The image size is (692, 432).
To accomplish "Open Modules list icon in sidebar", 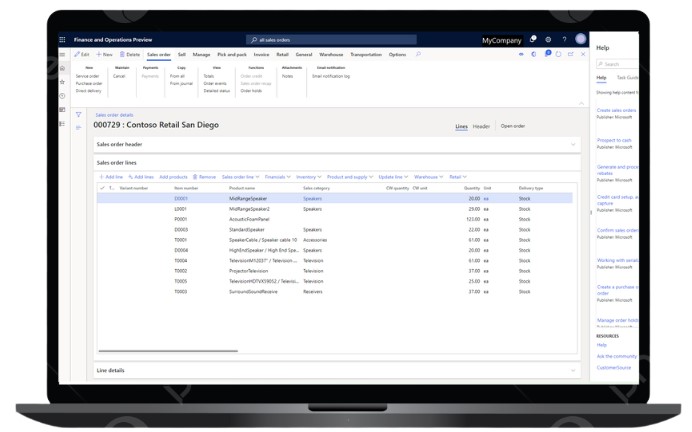I will [62, 124].
